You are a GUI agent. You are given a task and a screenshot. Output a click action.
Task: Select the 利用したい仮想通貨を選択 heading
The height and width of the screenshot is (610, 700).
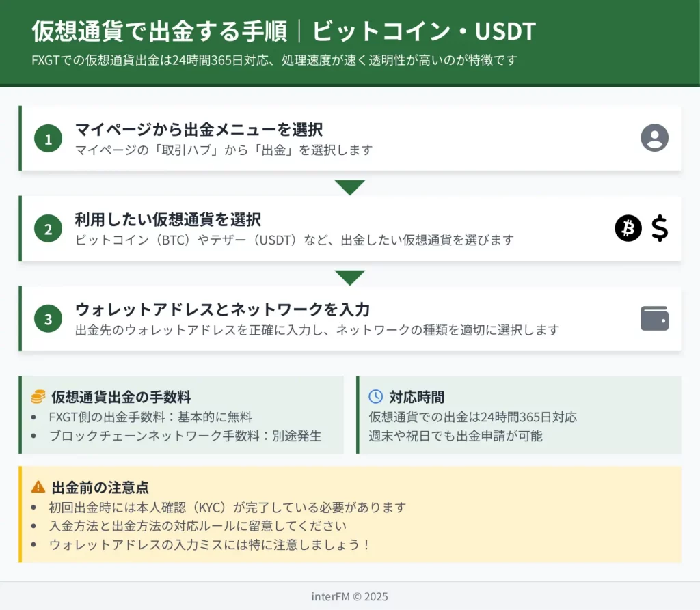(167, 219)
